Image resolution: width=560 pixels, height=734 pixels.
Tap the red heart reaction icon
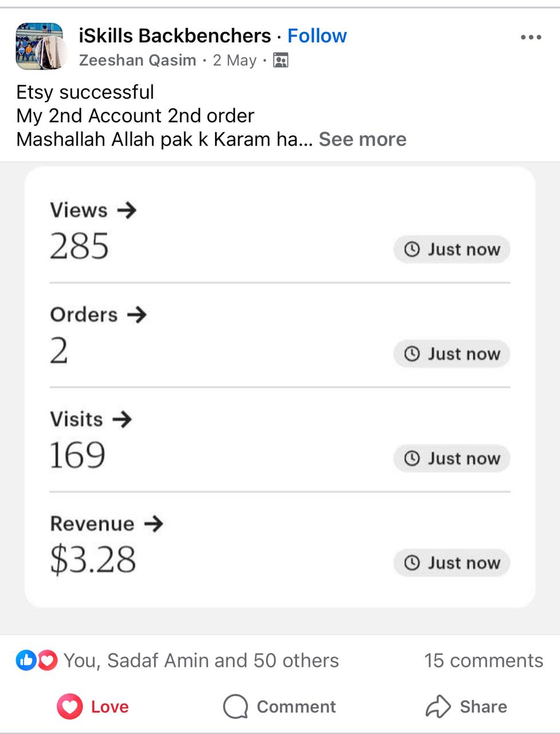(48, 660)
